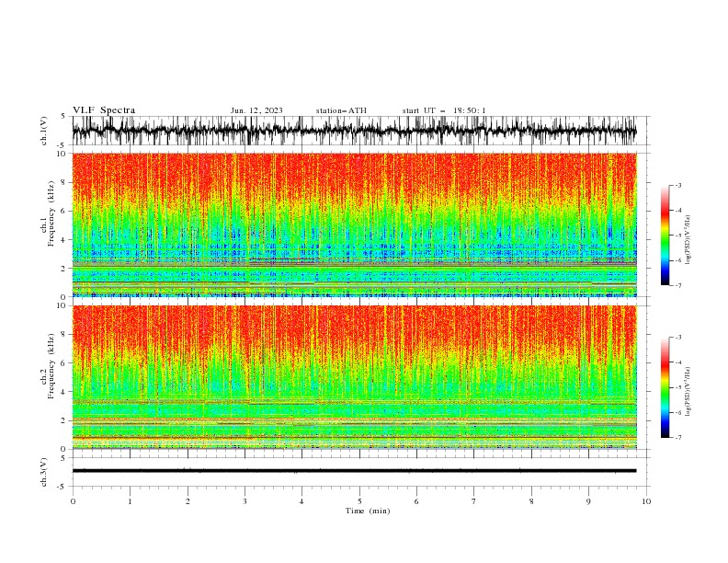Click the "ch.1 Frequency (kHz)" axis label
The width and height of the screenshot is (728, 563).
click(49, 213)
